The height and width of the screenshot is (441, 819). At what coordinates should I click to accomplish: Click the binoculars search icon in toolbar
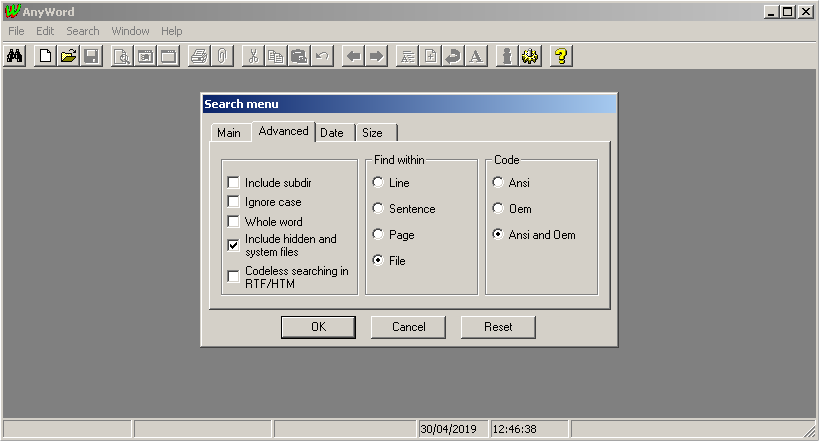pos(15,56)
